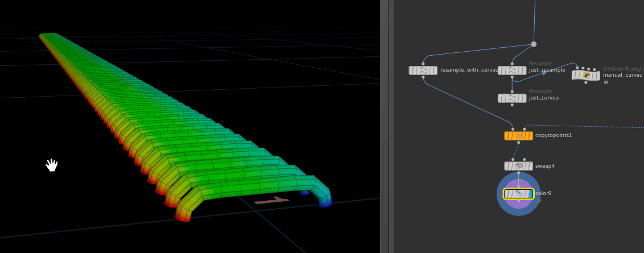Select the just_curveu Resample node
Viewport: 644px width, 253px height.
[512, 98]
